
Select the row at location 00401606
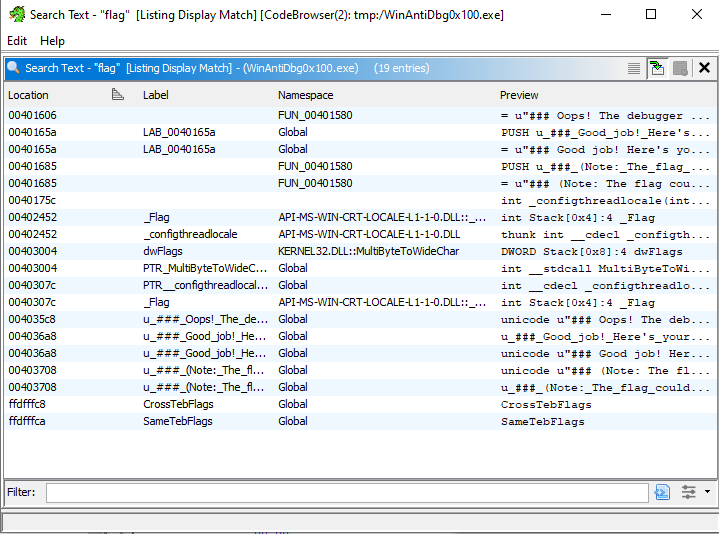pos(360,115)
